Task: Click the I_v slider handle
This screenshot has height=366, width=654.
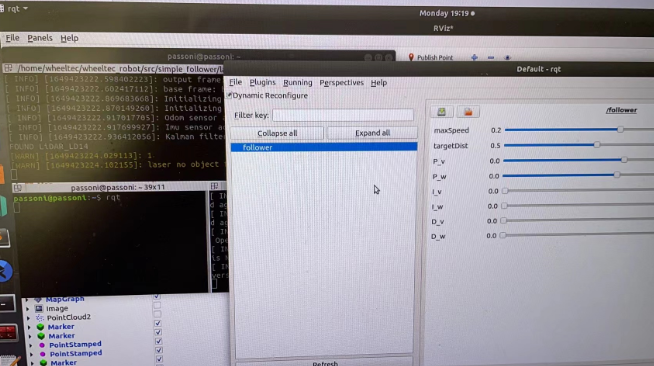Action: (505, 191)
